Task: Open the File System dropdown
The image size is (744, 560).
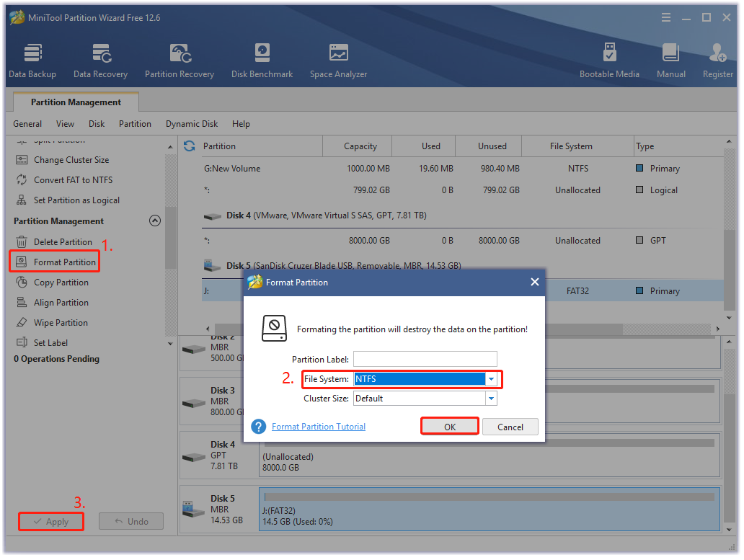Action: 491,379
